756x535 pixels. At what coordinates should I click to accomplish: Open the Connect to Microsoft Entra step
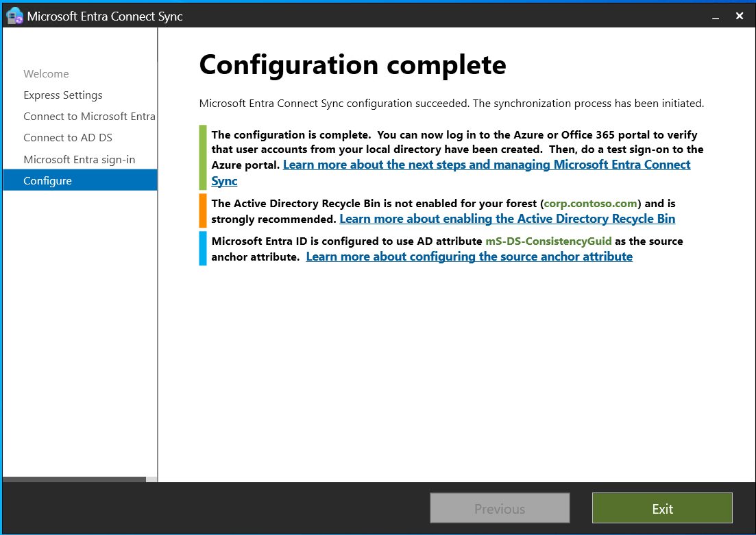(x=89, y=117)
